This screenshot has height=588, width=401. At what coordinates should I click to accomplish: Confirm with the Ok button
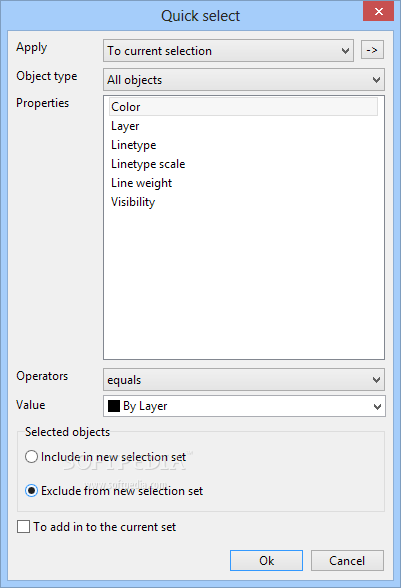click(266, 561)
